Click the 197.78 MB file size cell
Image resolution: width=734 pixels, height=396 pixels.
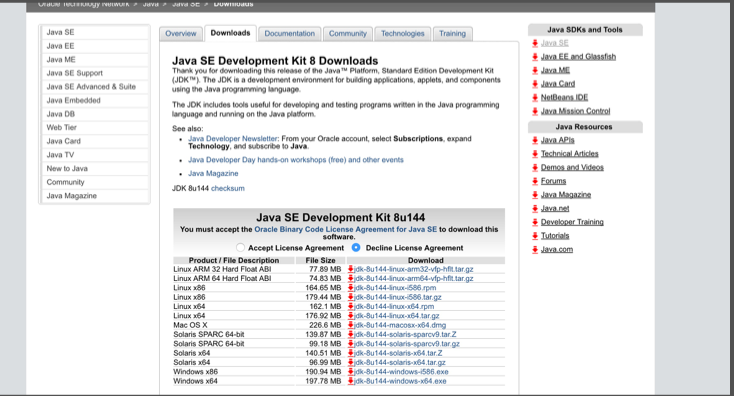tap(323, 381)
